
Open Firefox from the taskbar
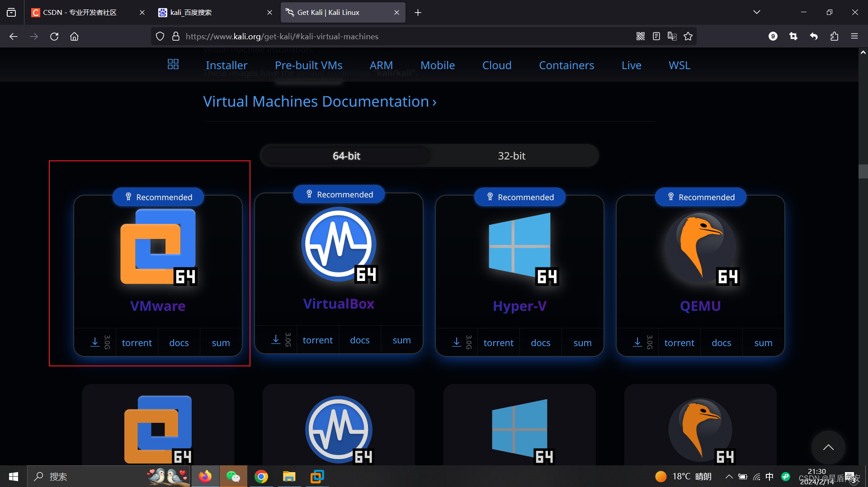(x=205, y=477)
